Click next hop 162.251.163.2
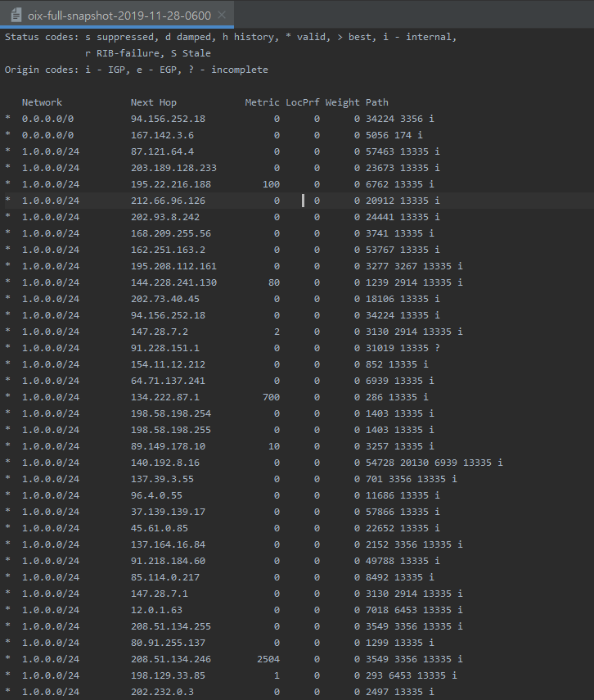The height and width of the screenshot is (700, 594). coord(168,250)
